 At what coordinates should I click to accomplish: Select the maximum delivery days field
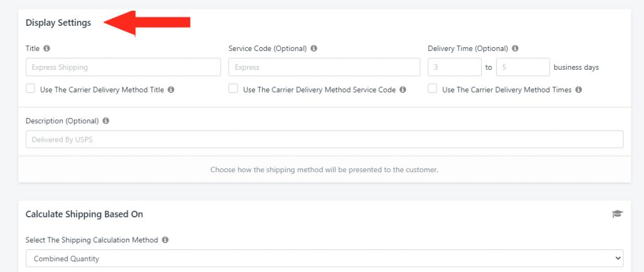click(523, 67)
